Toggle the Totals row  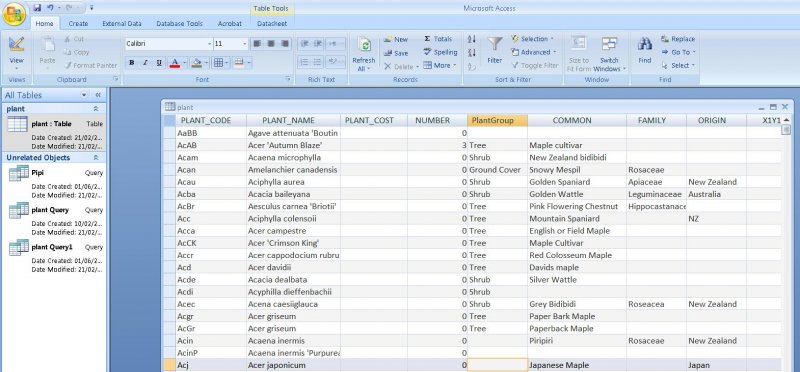click(x=438, y=39)
